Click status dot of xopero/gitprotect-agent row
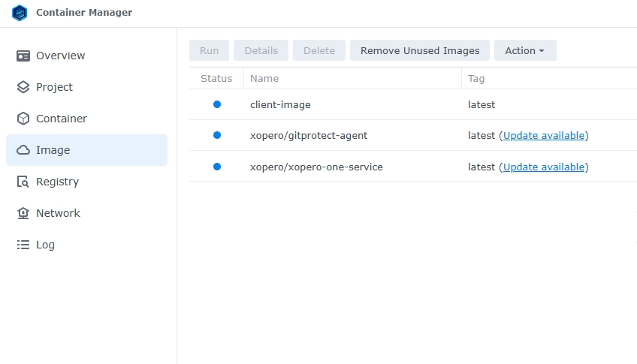Viewport: 637px width, 364px height. tap(217, 135)
